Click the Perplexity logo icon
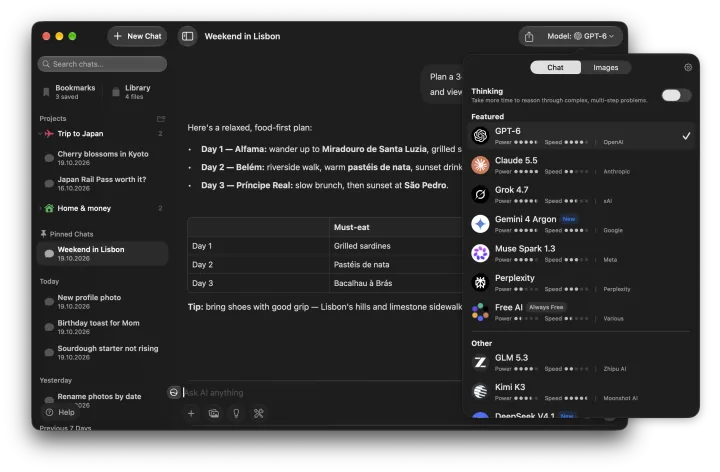 coord(480,282)
